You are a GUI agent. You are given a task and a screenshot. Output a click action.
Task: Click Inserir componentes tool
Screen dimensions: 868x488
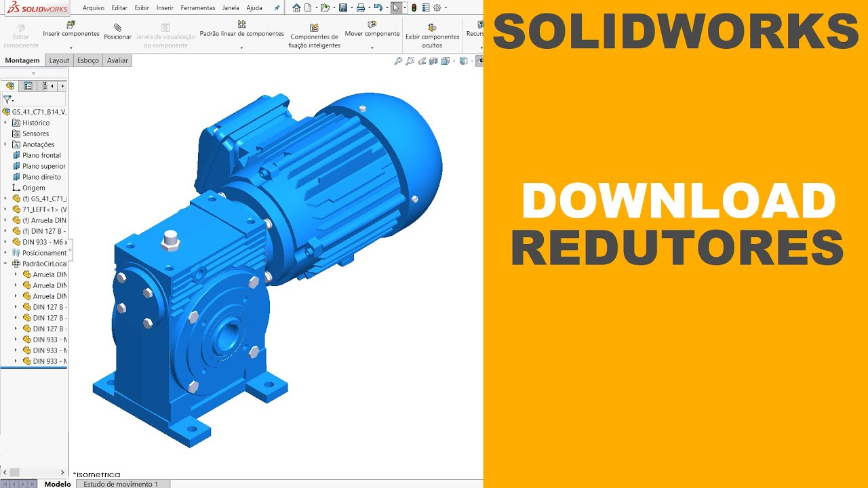pyautogui.click(x=71, y=29)
